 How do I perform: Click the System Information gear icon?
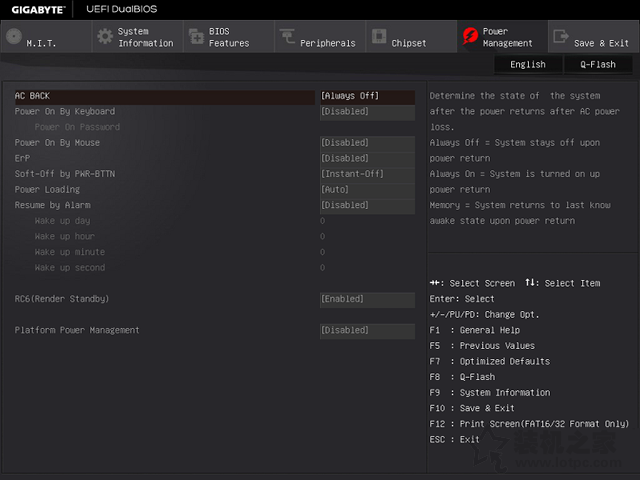(x=104, y=37)
